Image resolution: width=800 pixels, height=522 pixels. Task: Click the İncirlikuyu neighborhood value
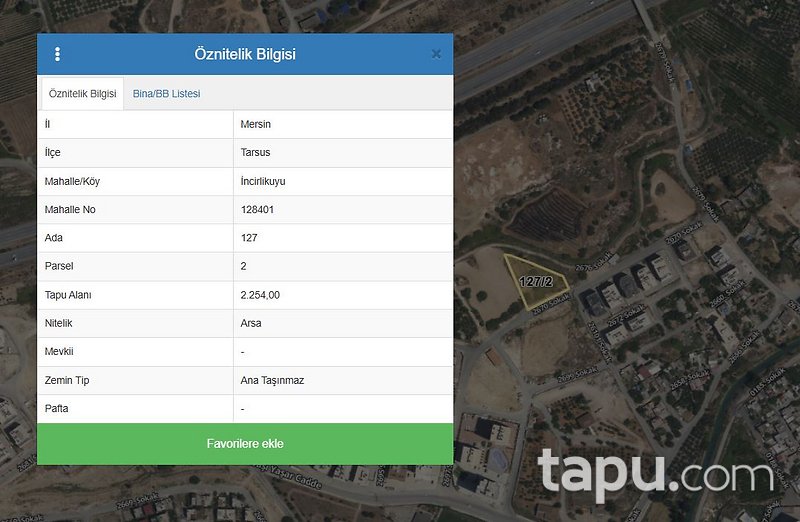(264, 181)
